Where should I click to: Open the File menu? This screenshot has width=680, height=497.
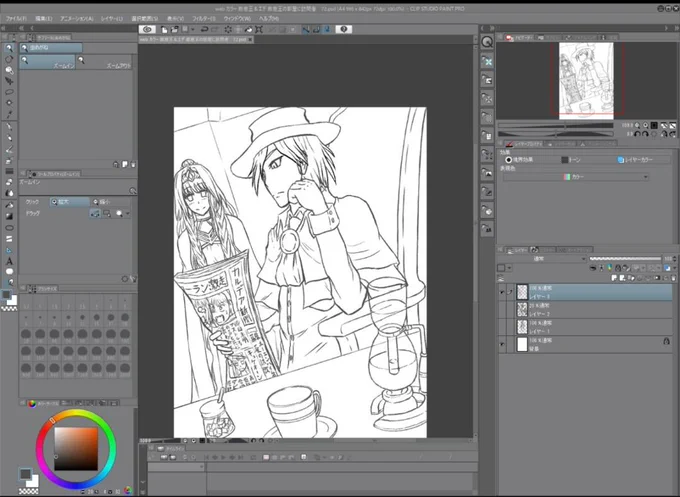click(x=16, y=19)
